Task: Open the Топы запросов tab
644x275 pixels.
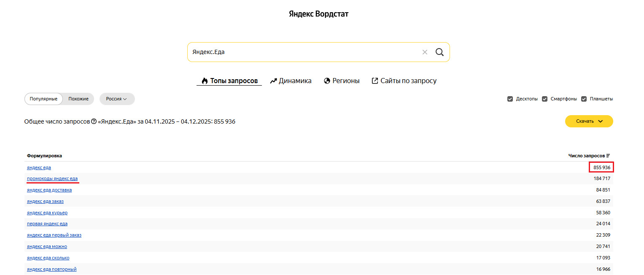Action: point(229,81)
